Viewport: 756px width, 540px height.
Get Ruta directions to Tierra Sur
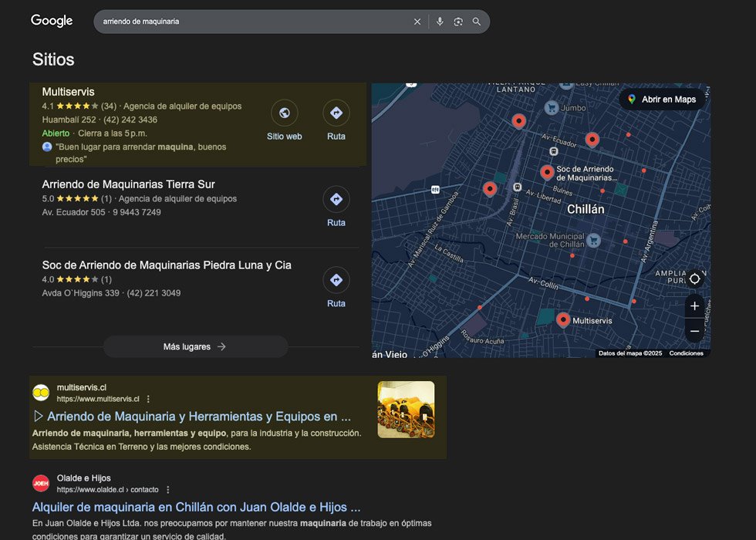point(336,200)
